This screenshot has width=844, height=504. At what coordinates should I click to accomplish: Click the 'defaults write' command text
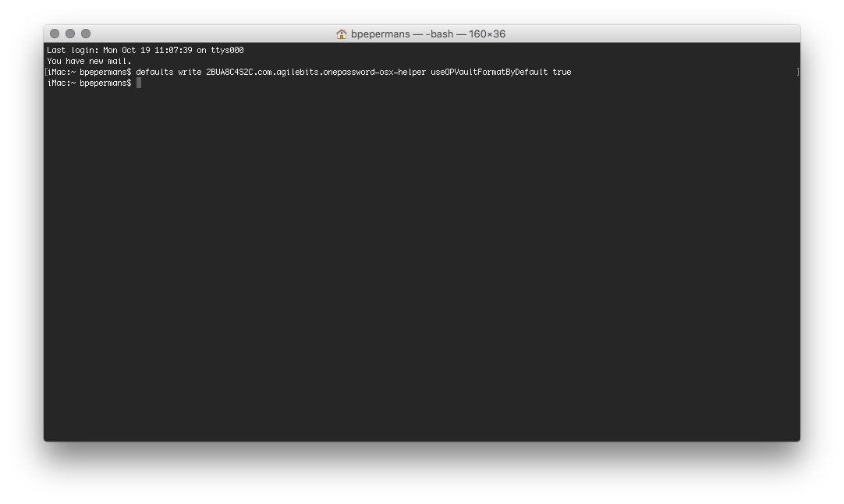tap(168, 72)
